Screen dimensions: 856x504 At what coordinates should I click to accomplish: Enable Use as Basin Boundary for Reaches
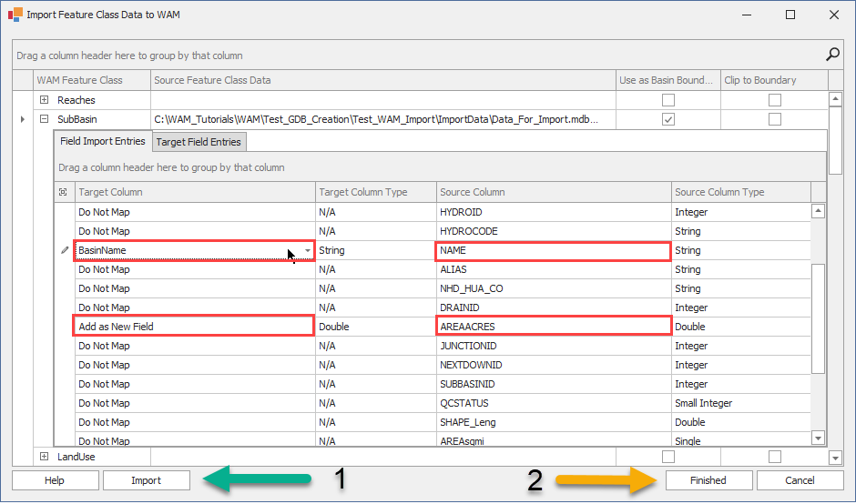point(668,100)
